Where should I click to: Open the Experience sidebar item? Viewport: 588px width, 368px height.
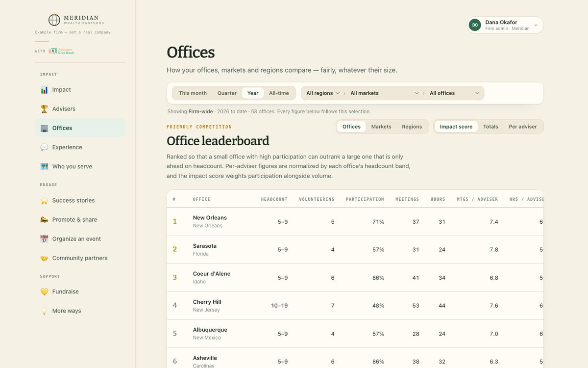[x=80, y=147]
